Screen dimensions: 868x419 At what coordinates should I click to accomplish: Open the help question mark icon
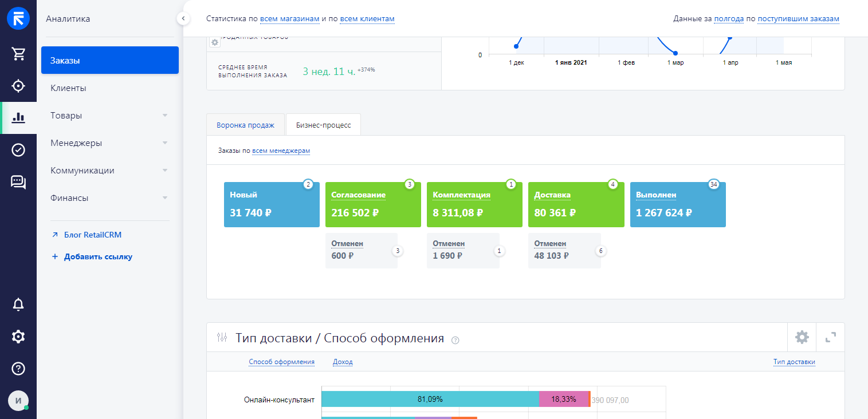(18, 368)
